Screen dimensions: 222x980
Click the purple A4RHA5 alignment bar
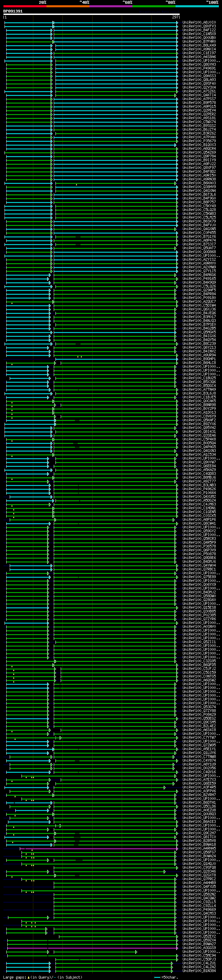[99, 848]
